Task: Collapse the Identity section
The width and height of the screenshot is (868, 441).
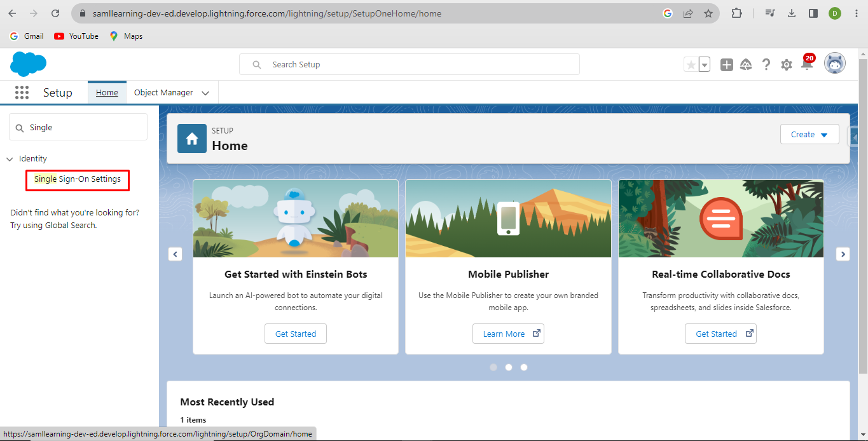Action: pyautogui.click(x=10, y=158)
